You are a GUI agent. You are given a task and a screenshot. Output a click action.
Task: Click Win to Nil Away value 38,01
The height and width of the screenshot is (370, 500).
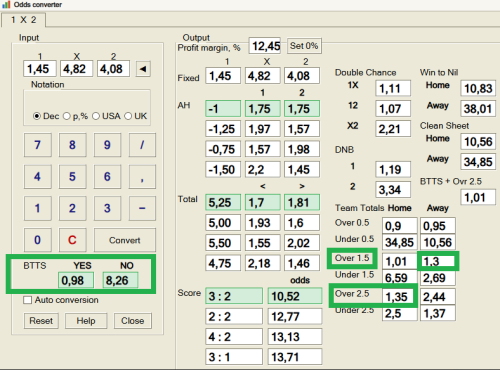[478, 108]
